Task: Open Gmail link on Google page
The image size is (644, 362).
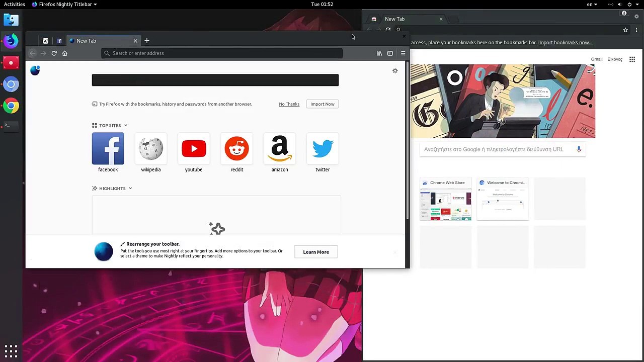Action: [x=597, y=59]
